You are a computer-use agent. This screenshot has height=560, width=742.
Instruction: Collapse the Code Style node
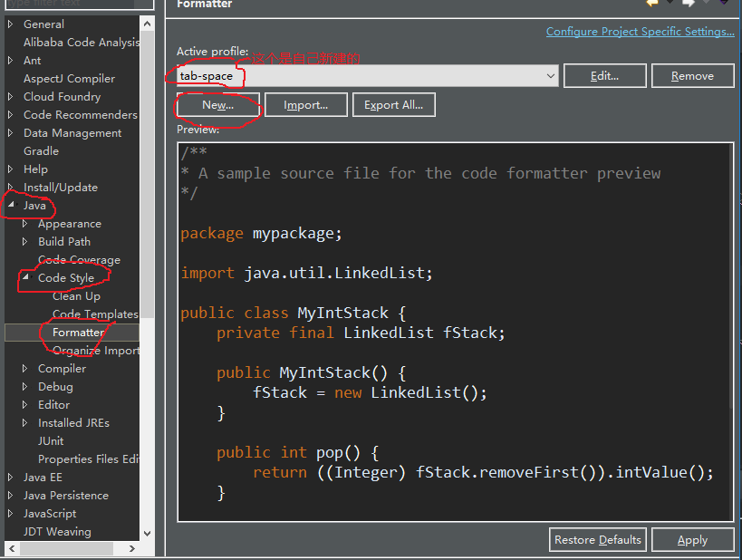tap(25, 277)
